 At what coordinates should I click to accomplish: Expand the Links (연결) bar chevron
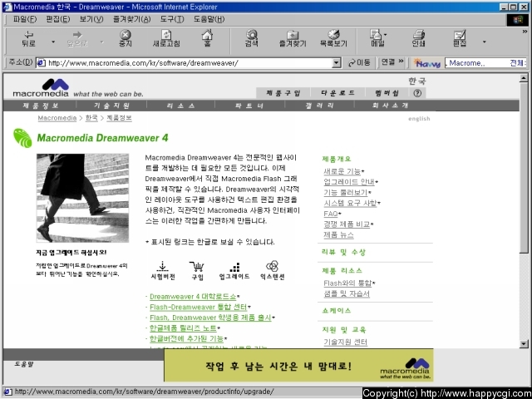tap(401, 62)
